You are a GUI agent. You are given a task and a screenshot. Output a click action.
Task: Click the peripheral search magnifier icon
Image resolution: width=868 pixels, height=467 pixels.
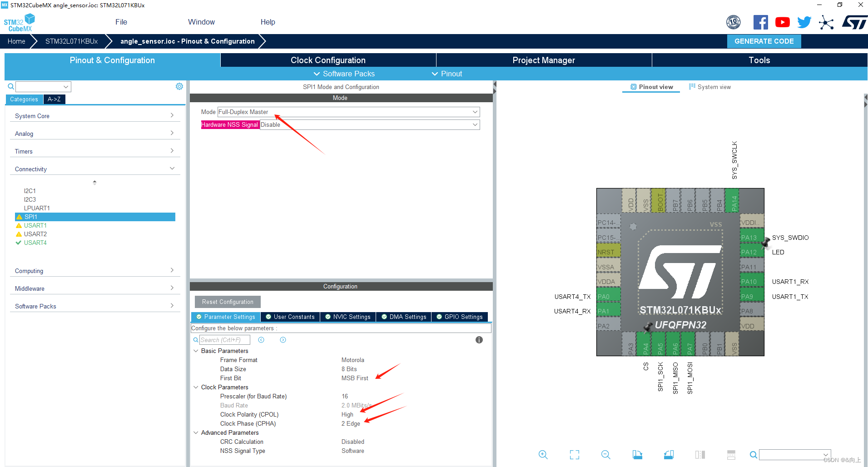[x=11, y=86]
